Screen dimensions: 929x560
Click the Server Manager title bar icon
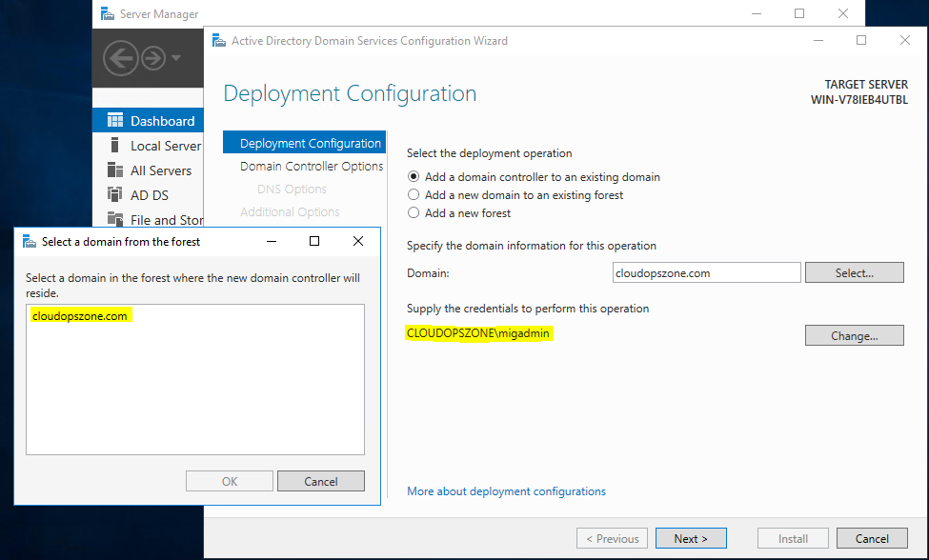coord(108,13)
